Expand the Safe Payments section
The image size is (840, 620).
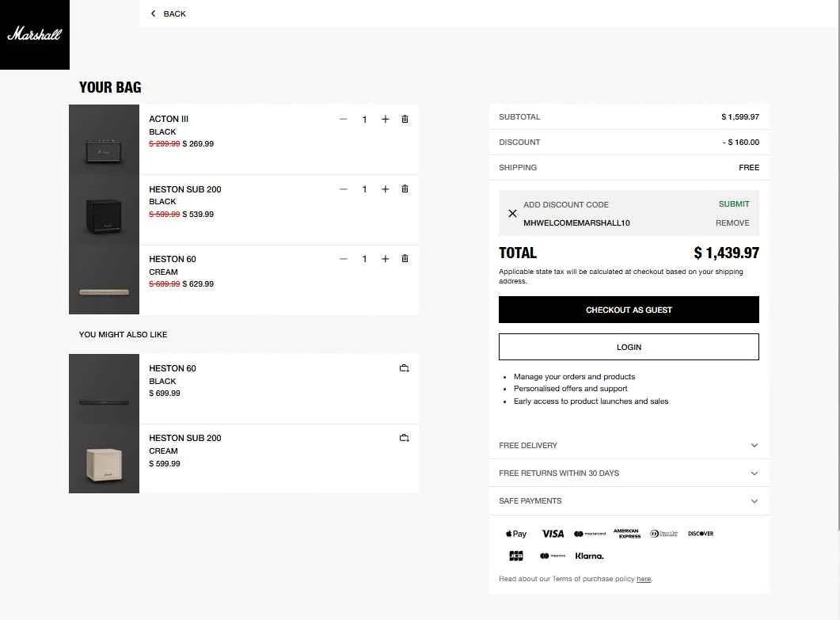click(629, 501)
